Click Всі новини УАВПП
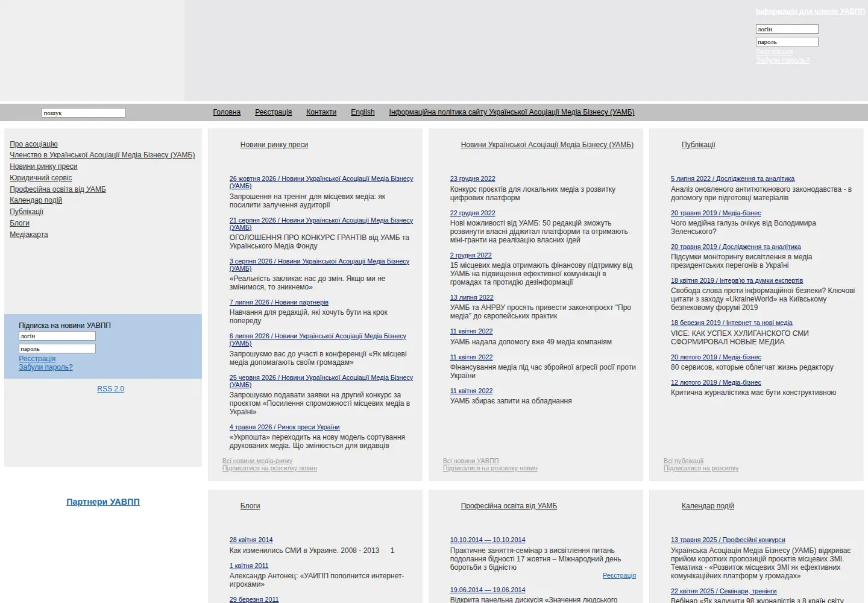 pyautogui.click(x=471, y=461)
